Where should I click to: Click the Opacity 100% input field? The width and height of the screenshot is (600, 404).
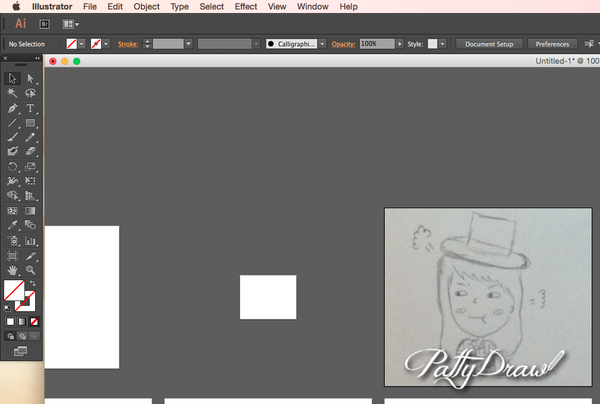[x=375, y=44]
